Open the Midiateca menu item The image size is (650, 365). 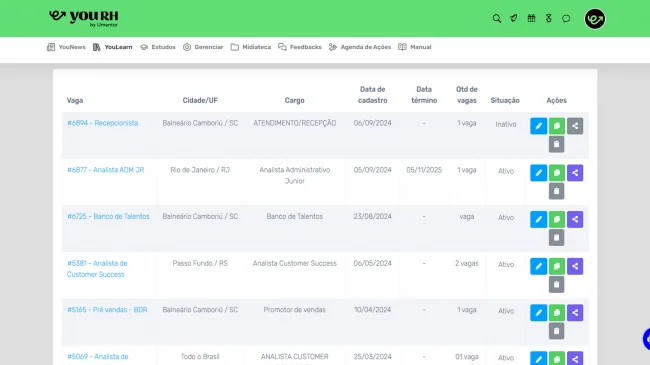[251, 47]
